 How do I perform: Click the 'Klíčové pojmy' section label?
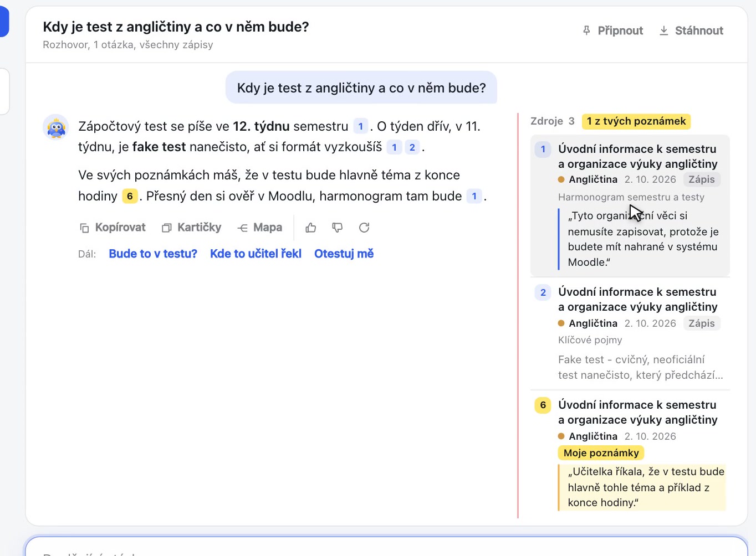tap(590, 340)
